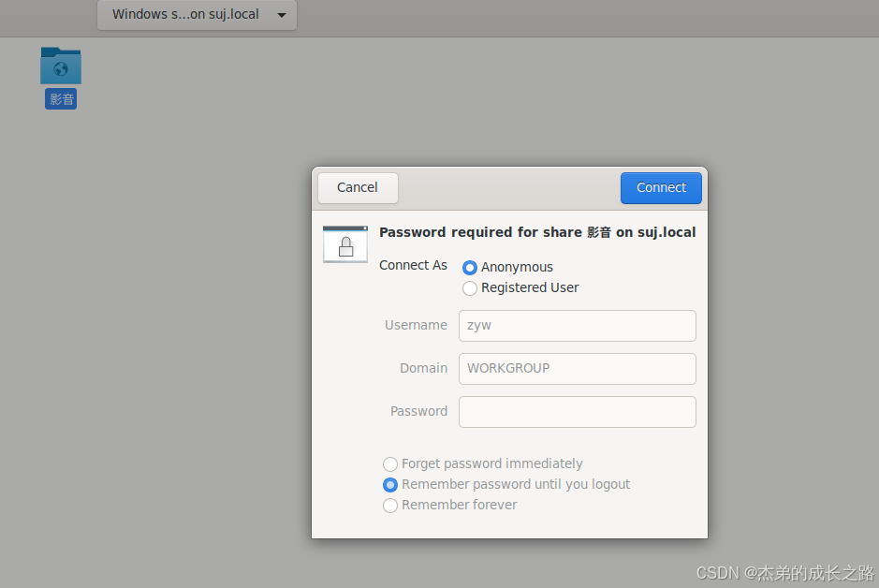Click the Username field containing zyw

coord(577,326)
